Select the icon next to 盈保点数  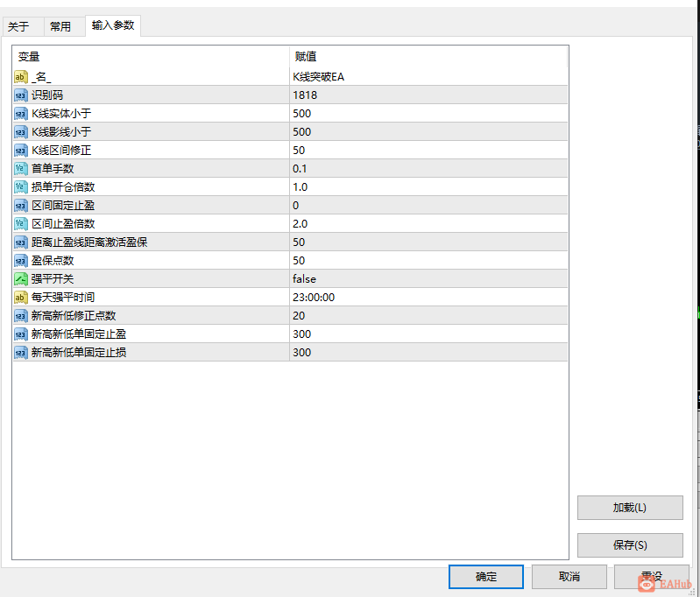[x=20, y=261]
